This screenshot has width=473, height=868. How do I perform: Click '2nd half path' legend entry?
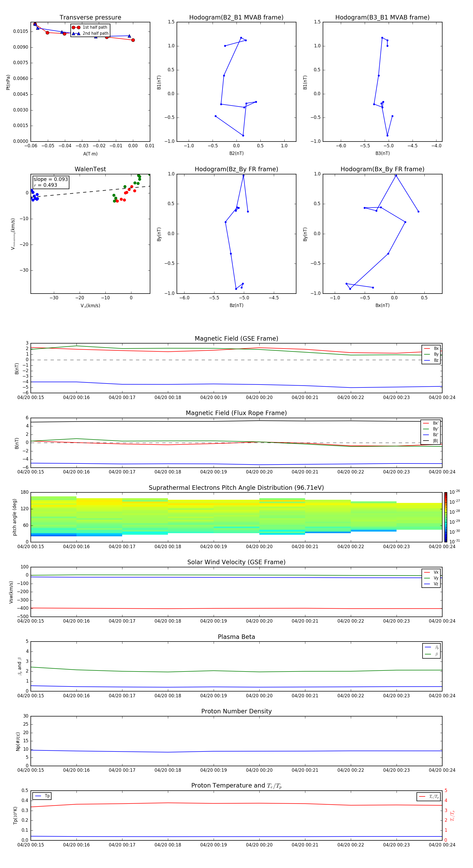pos(90,33)
